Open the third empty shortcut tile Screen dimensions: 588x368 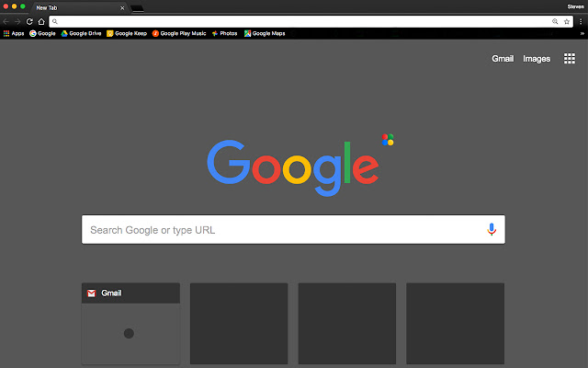point(347,323)
